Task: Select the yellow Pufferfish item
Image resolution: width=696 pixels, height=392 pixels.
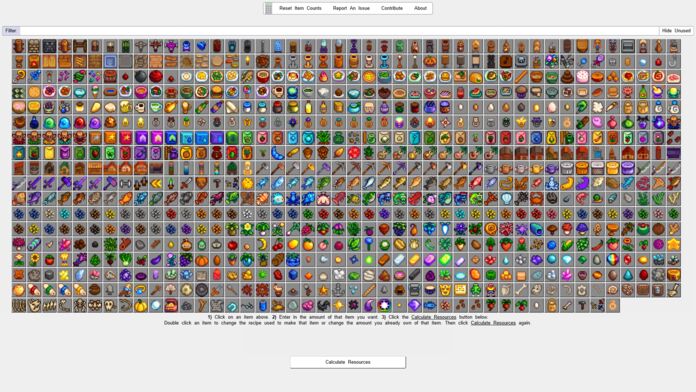Action: pos(247,183)
